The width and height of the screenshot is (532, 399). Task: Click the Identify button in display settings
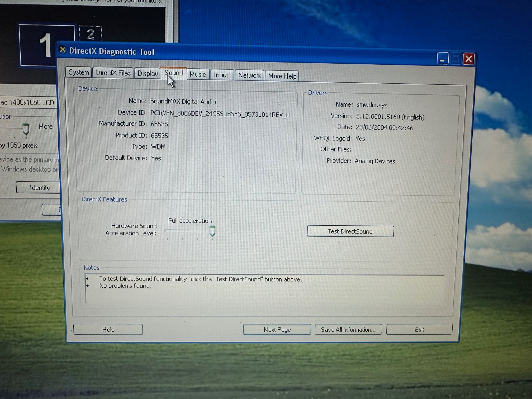pyautogui.click(x=39, y=188)
